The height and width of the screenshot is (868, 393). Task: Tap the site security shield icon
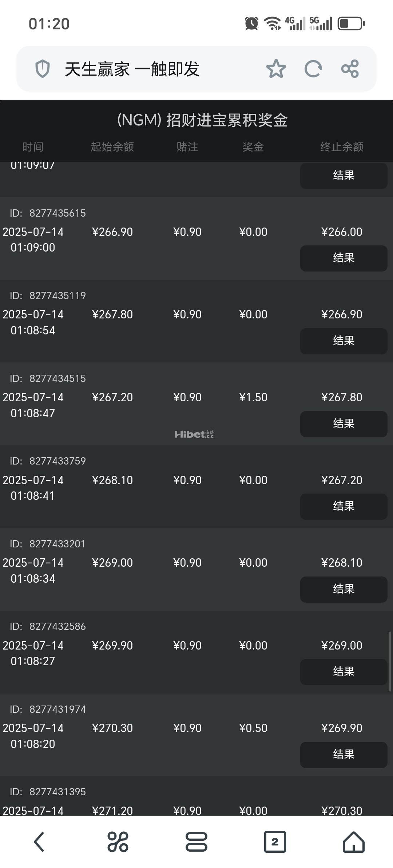point(42,69)
